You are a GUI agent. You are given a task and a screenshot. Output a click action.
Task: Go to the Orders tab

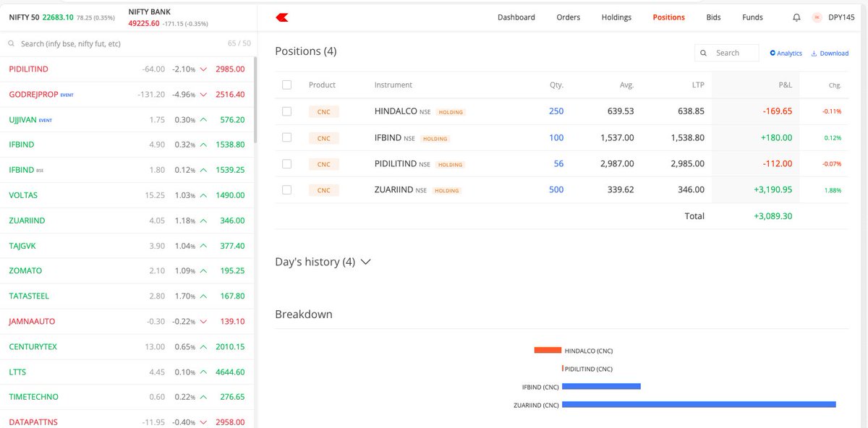(569, 17)
